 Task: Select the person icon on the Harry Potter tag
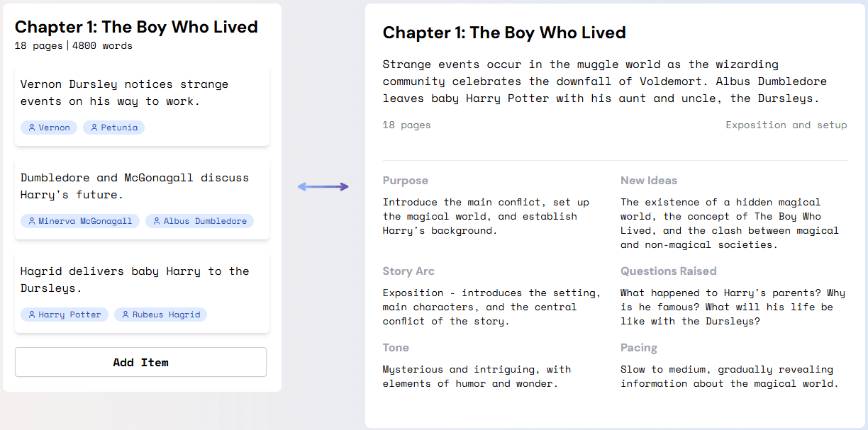click(30, 314)
